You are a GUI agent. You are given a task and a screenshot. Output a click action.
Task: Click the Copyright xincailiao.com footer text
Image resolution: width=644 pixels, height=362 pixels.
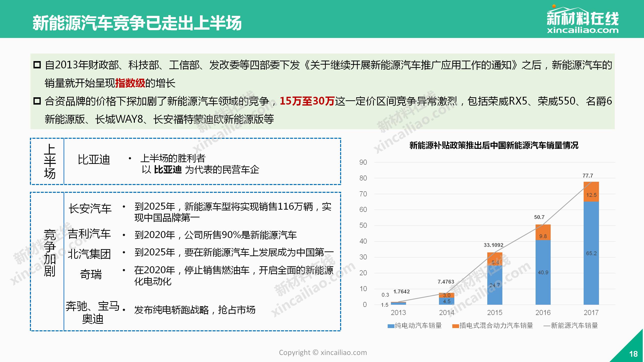coord(323,352)
